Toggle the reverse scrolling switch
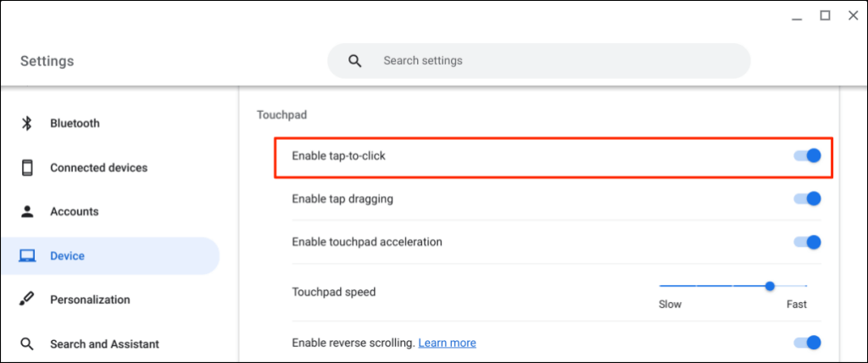Viewport: 868px width, 363px height. pyautogui.click(x=808, y=343)
